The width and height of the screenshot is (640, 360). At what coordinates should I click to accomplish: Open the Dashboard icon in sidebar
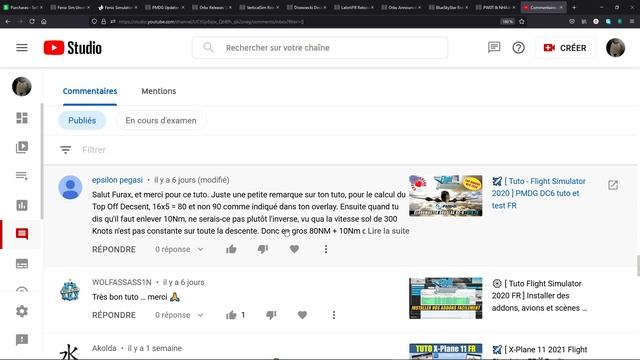(x=22, y=118)
